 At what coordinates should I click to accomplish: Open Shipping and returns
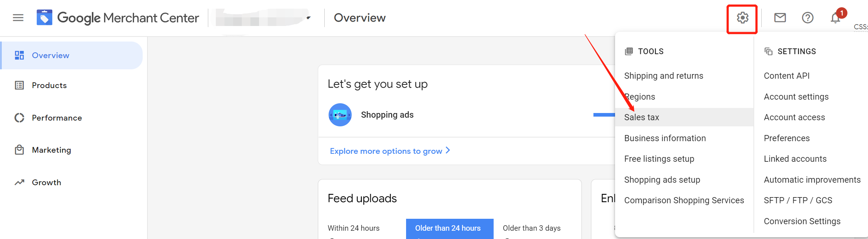pyautogui.click(x=663, y=76)
